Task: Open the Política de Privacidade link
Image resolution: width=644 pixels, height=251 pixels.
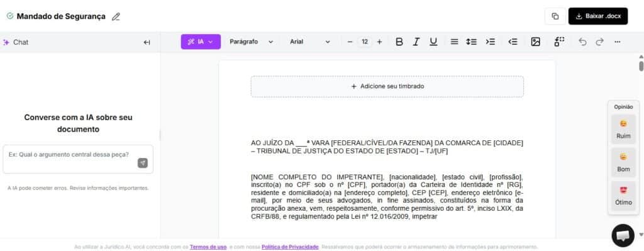Action: (x=290, y=247)
